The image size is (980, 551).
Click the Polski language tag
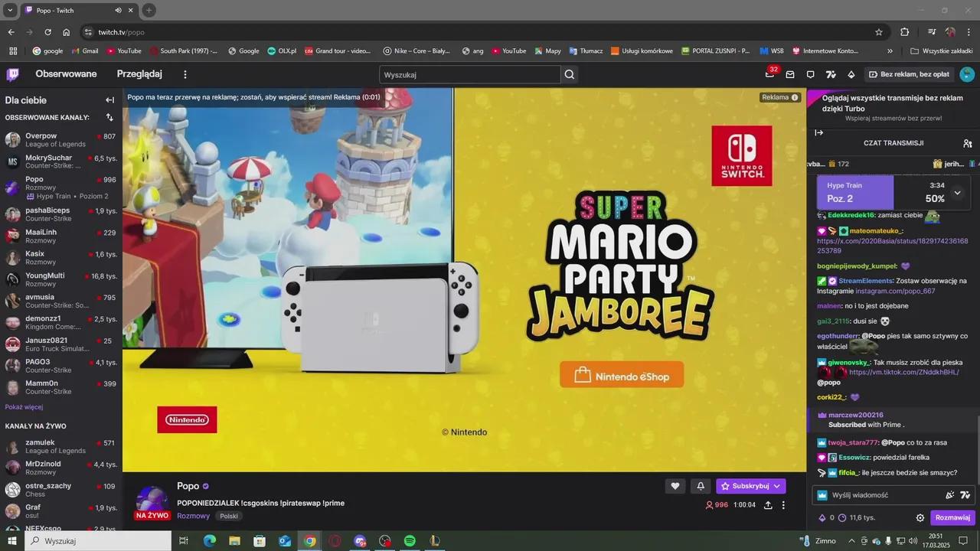(228, 516)
